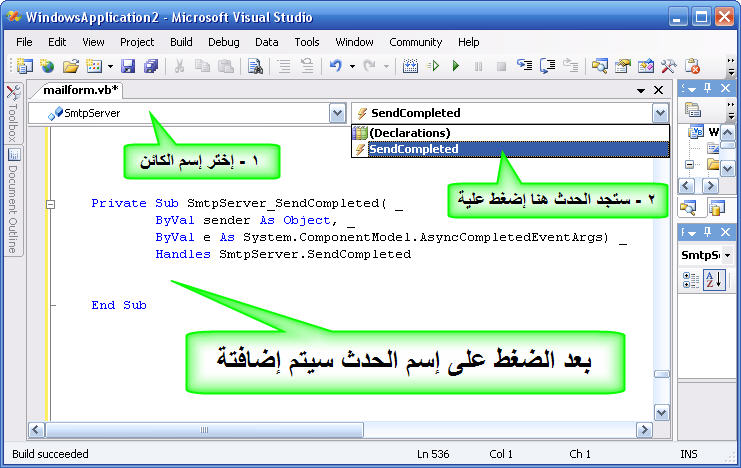Select (Declarations) in the dropdown list
This screenshot has width=741, height=468.
coord(409,133)
